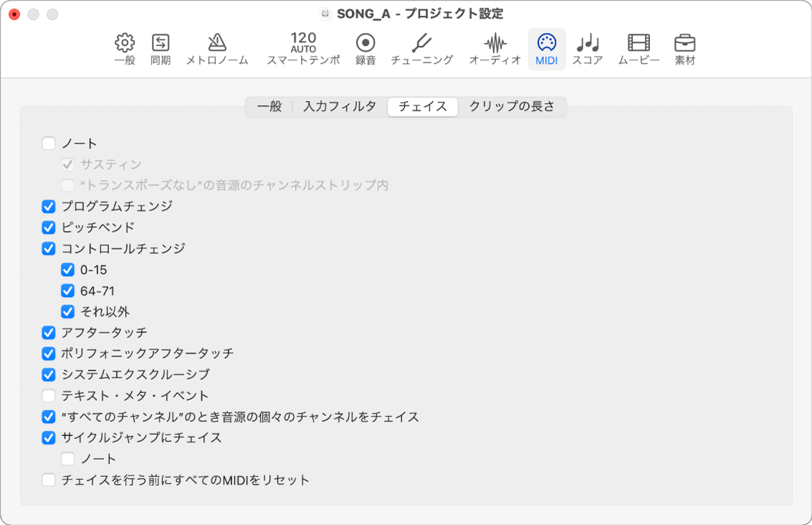Viewport: 812px width, 525px height.
Task: Uncheck the ピッチベンド option
Action: (x=48, y=227)
